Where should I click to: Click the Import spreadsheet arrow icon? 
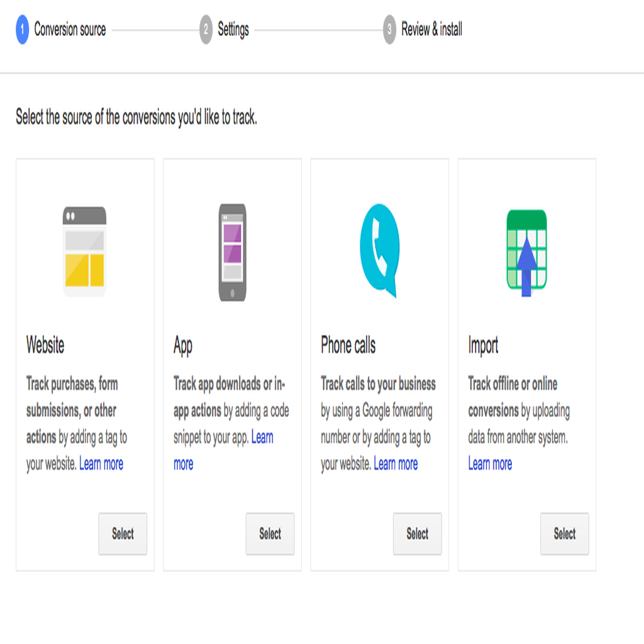[526, 253]
